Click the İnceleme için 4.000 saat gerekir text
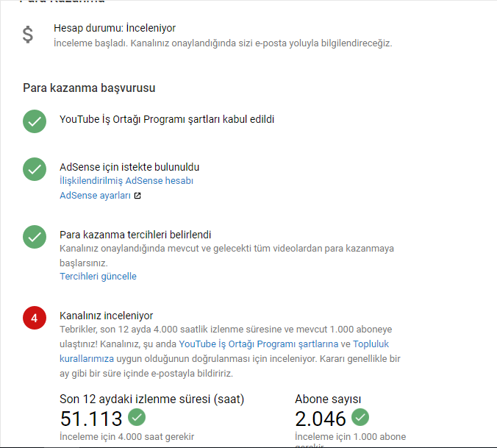The height and width of the screenshot is (448, 497). (x=126, y=436)
